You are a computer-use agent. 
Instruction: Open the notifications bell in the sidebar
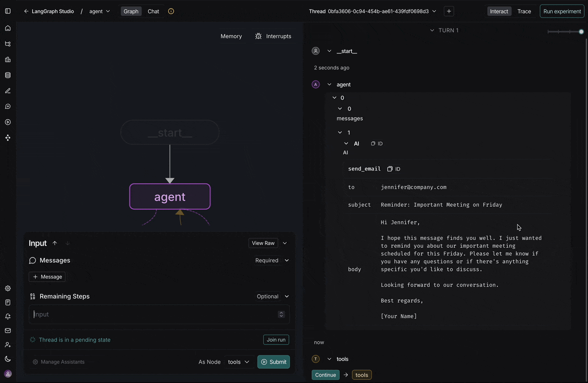point(7,316)
